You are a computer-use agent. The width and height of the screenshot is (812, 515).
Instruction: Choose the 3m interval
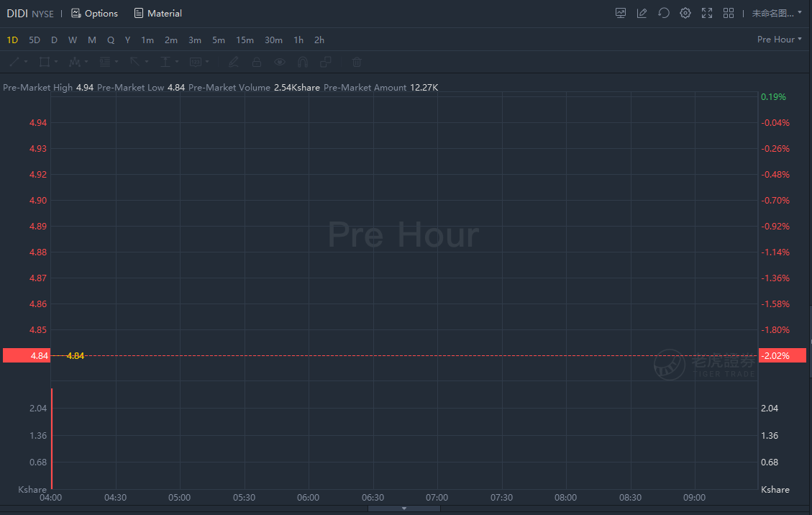pos(195,40)
